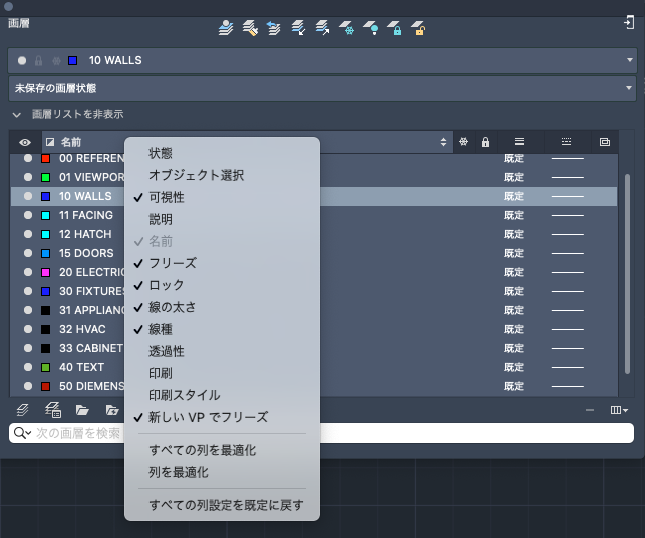Click the Layer Freeze snowflake toolbar icon
The width and height of the screenshot is (645, 538).
pyautogui.click(x=347, y=28)
